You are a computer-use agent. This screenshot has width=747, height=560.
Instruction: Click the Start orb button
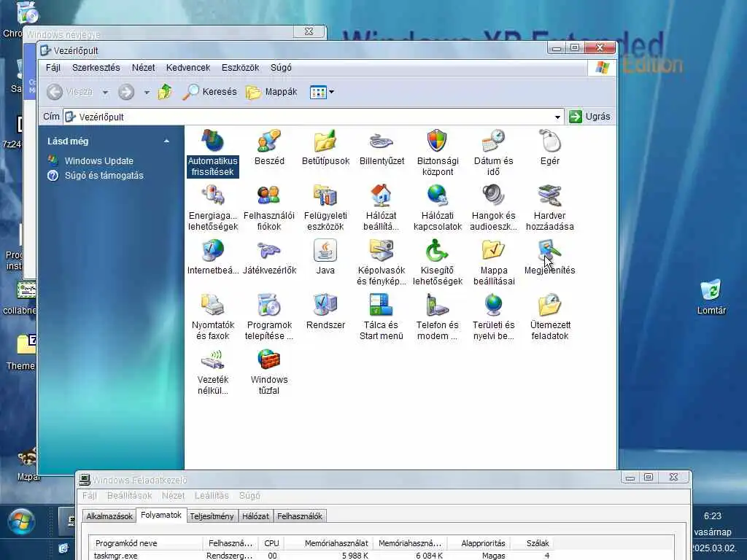click(21, 521)
